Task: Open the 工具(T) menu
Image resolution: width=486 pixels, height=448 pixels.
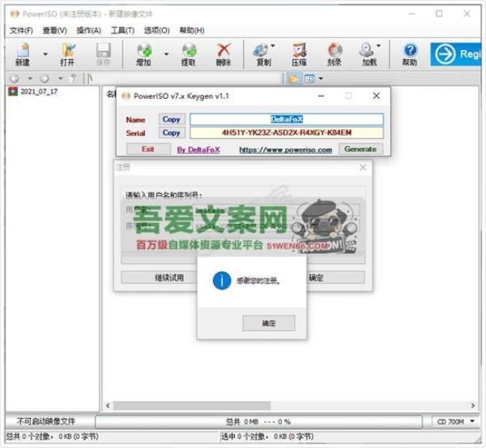Action: pos(122,31)
